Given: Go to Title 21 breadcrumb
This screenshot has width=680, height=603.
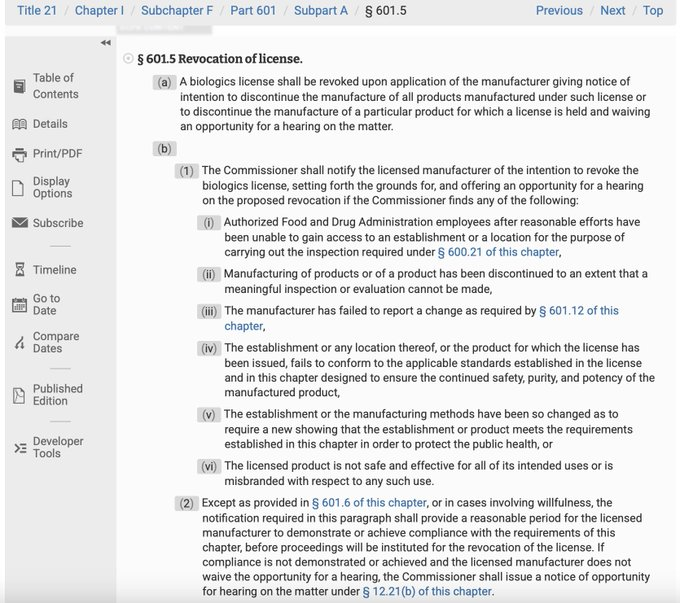Looking at the screenshot, I should point(37,10).
